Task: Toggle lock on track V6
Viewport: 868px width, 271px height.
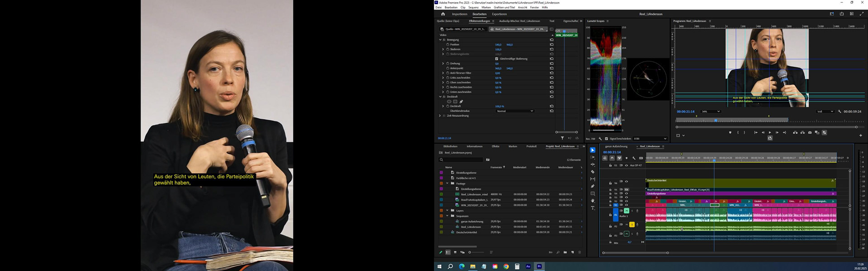Action: pos(610,183)
